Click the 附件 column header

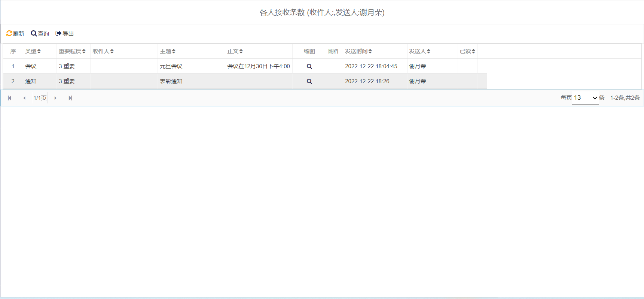pos(334,51)
